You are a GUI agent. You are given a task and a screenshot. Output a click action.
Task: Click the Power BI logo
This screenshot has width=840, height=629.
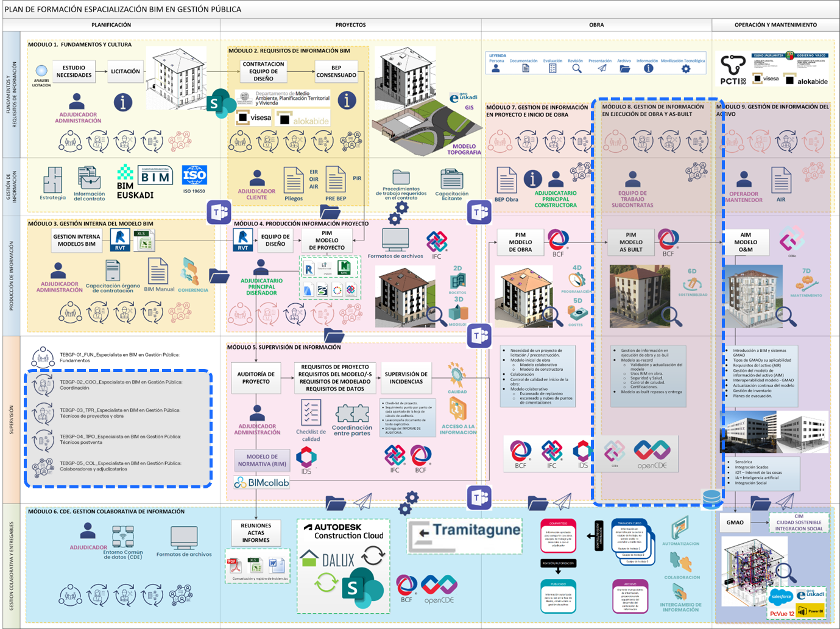tap(811, 610)
